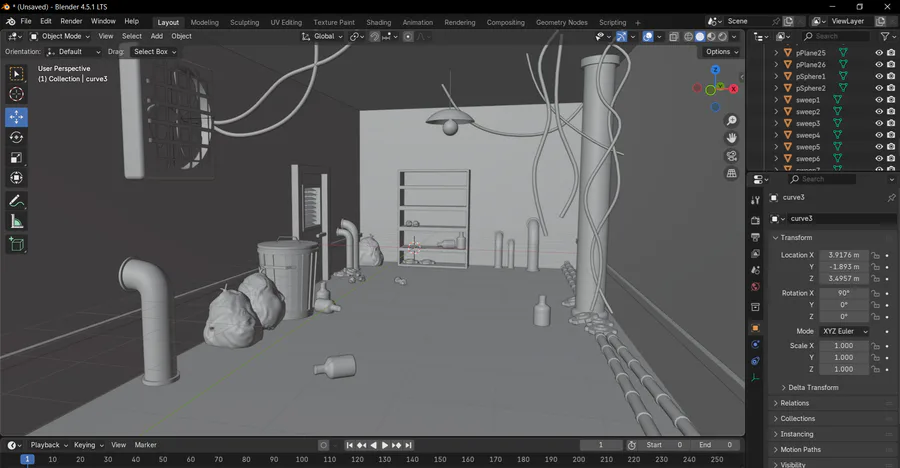Lock the Location X value

click(875, 255)
